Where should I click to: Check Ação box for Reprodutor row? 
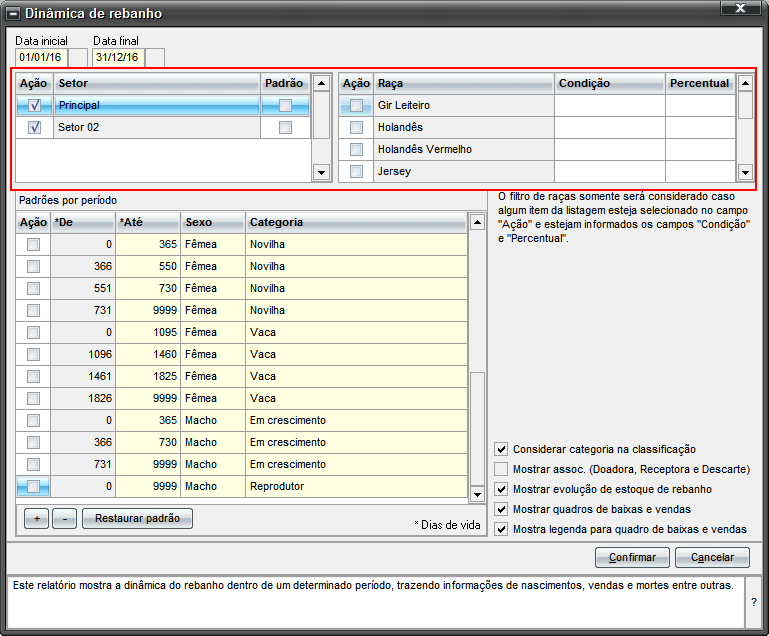coord(33,486)
